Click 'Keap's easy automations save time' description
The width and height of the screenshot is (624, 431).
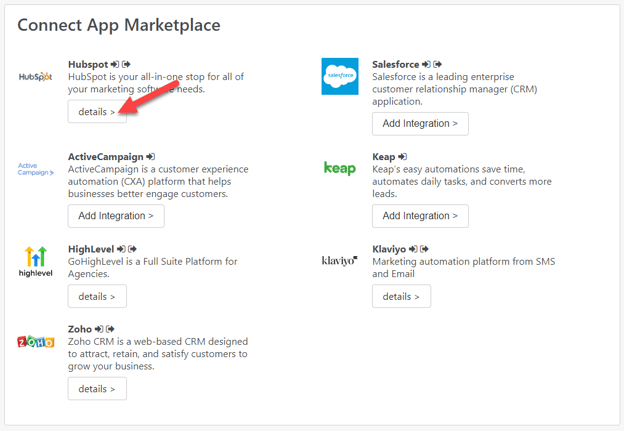pyautogui.click(x=462, y=181)
